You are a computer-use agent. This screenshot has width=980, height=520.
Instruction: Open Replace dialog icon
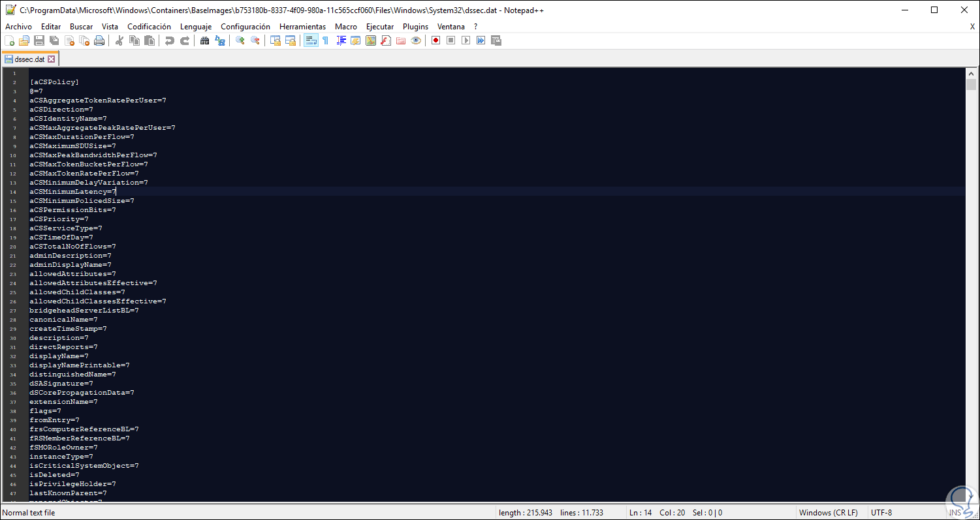pyautogui.click(x=220, y=40)
